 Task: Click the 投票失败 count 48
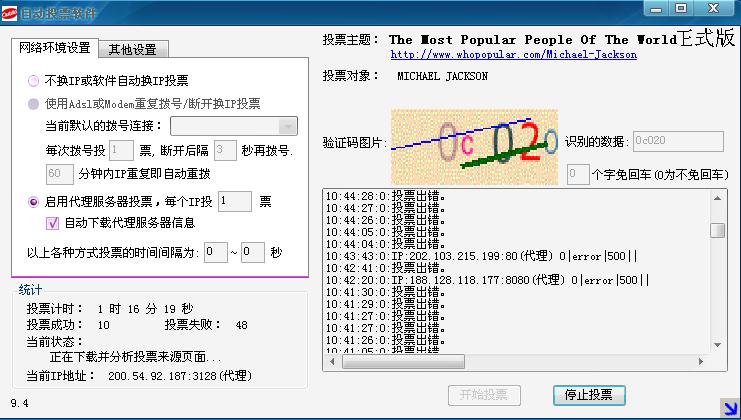click(241, 325)
